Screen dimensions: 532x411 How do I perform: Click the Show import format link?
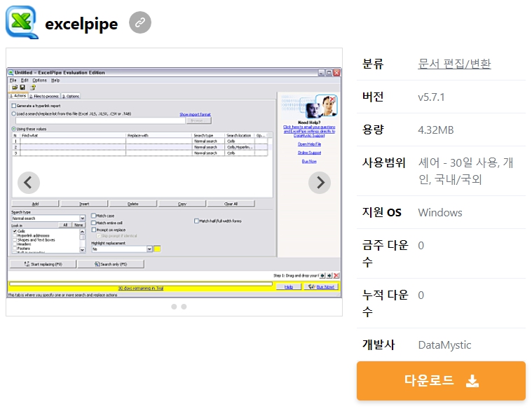(x=195, y=115)
